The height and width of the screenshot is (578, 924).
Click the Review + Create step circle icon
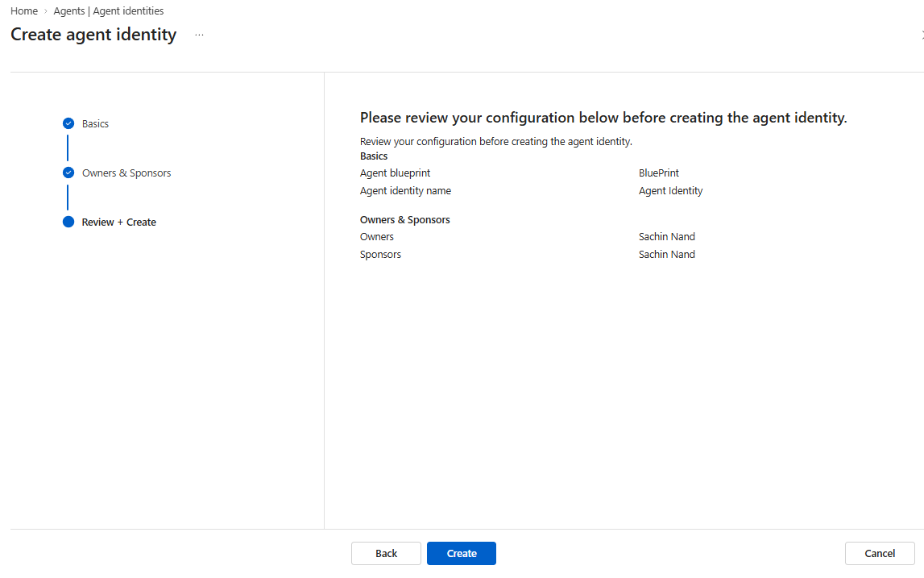68,222
